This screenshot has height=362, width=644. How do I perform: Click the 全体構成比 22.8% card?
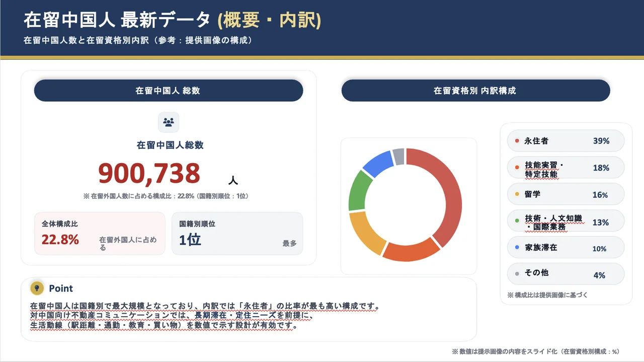coord(100,234)
